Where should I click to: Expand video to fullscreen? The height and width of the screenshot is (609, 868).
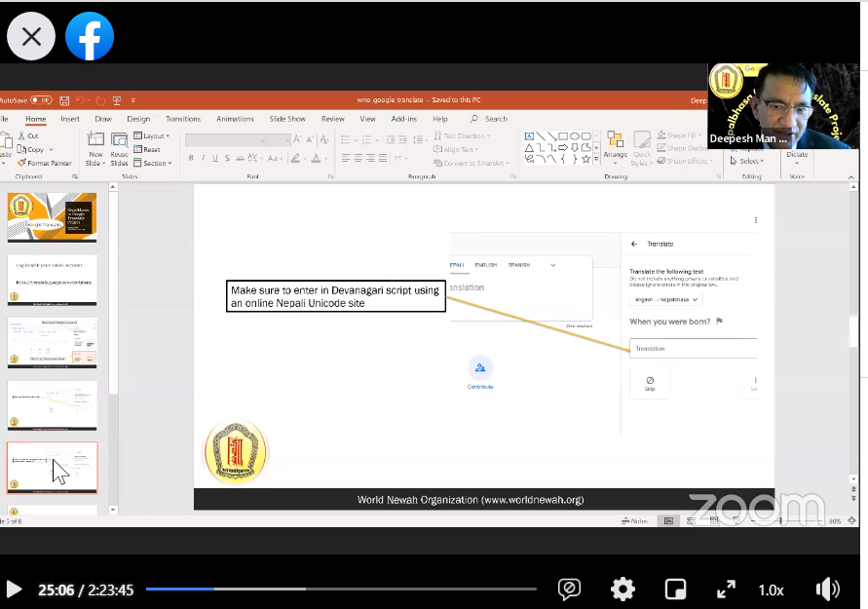click(x=726, y=590)
